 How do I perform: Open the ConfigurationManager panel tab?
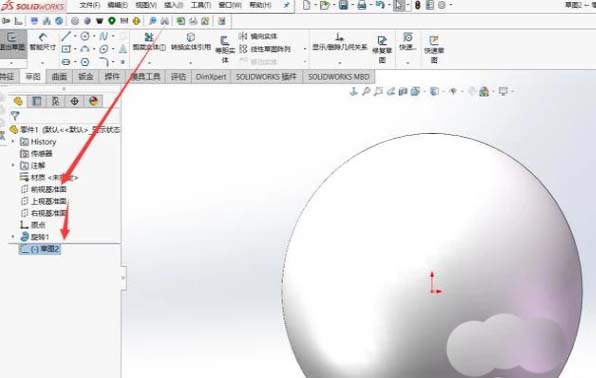click(x=55, y=101)
